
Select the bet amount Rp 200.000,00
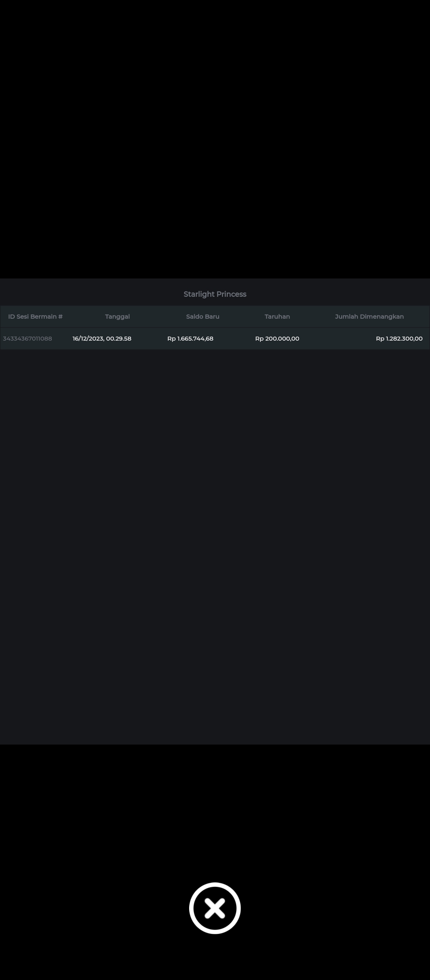click(277, 338)
